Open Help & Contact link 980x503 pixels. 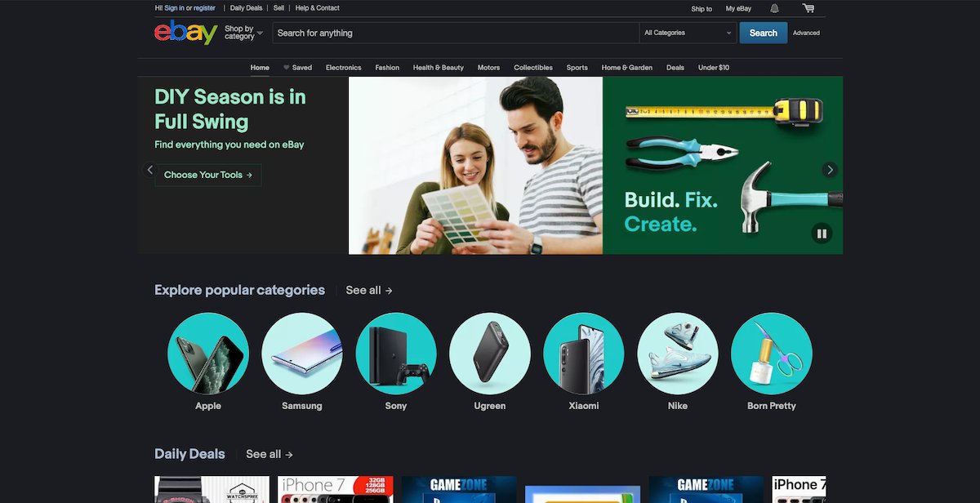tap(318, 8)
